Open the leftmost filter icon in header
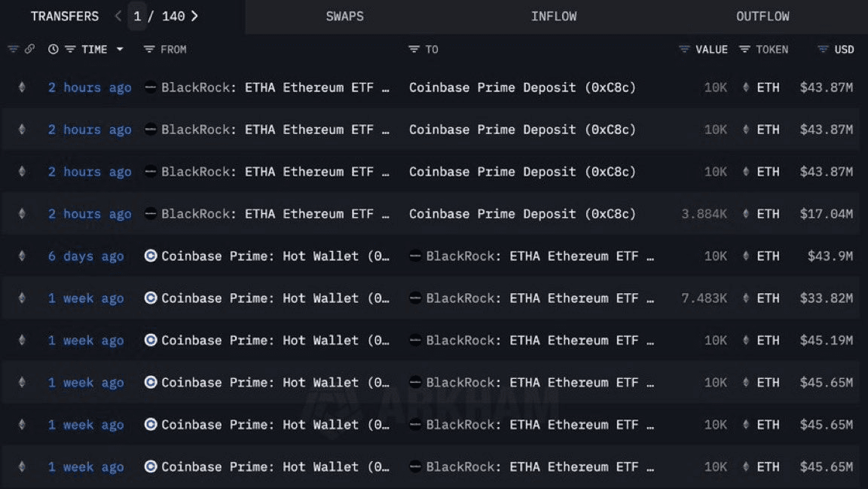Image resolution: width=868 pixels, height=489 pixels. tap(13, 49)
